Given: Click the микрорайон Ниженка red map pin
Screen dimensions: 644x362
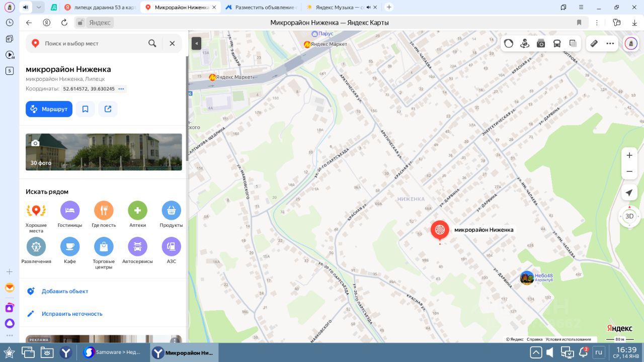Looking at the screenshot, I should [x=440, y=230].
